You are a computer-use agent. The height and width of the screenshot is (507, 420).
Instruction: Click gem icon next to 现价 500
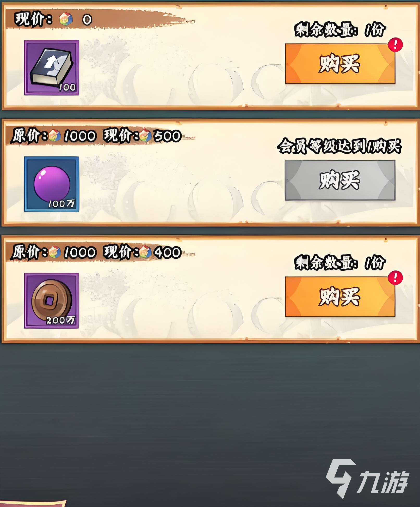pyautogui.click(x=145, y=136)
